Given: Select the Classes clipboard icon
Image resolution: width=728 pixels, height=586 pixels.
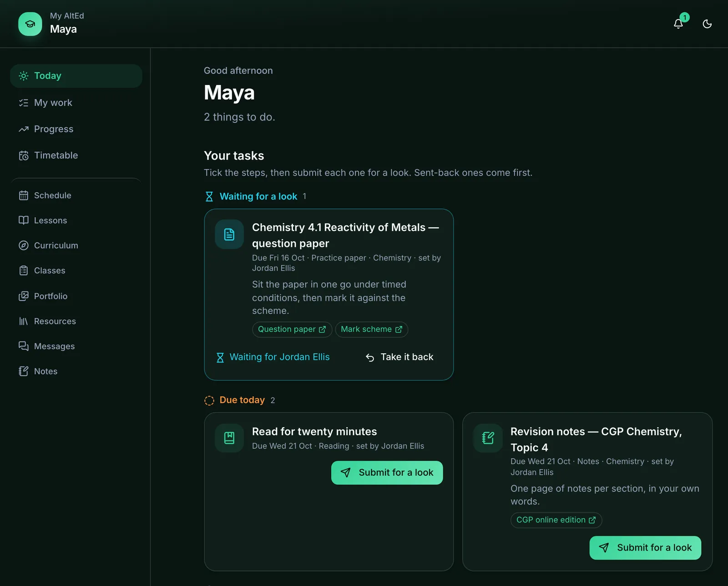Looking at the screenshot, I should click(24, 270).
